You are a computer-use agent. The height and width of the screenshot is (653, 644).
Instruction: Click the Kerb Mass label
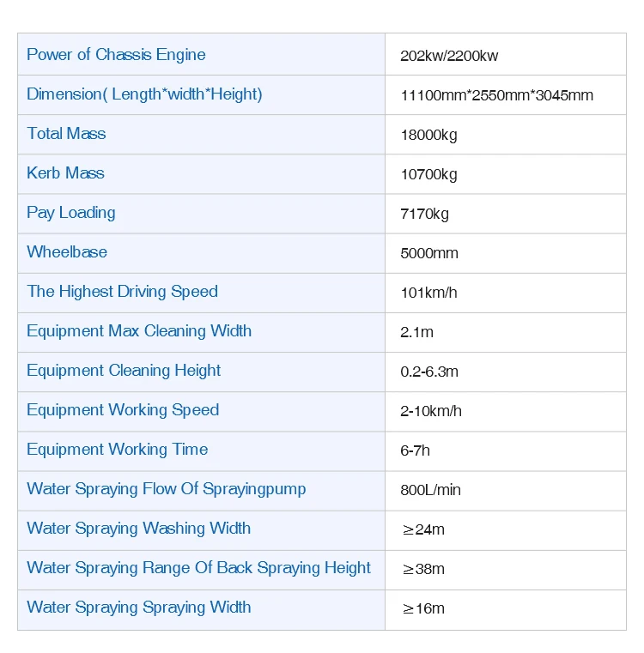coord(65,173)
